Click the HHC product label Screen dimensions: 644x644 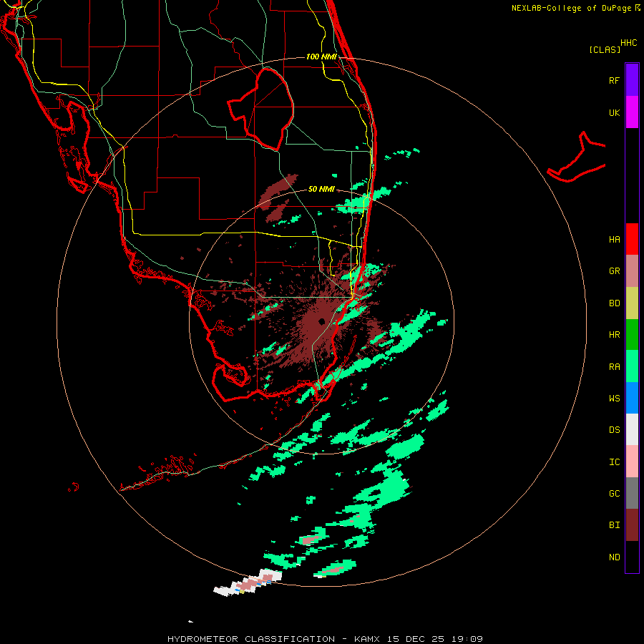[x=628, y=43]
